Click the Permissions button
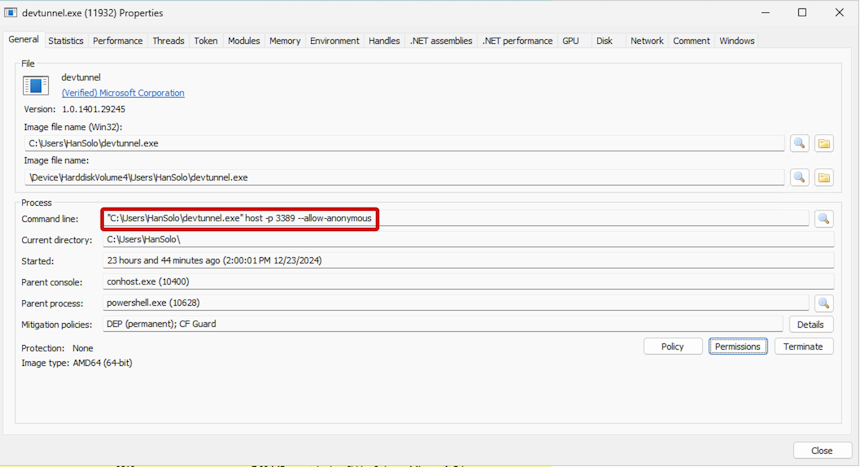 tap(738, 346)
